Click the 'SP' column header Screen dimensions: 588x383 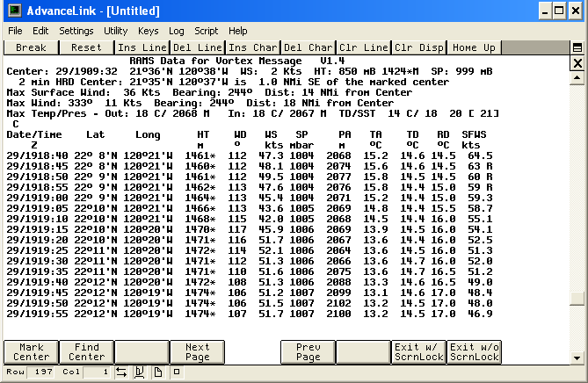[301, 134]
